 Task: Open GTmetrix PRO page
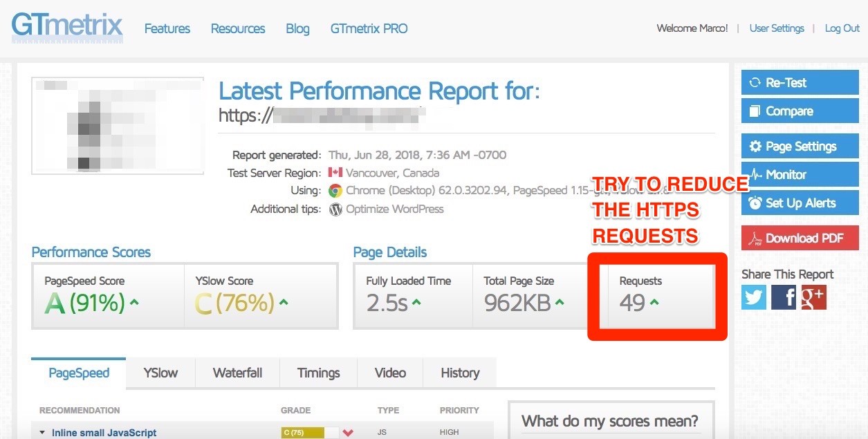369,28
